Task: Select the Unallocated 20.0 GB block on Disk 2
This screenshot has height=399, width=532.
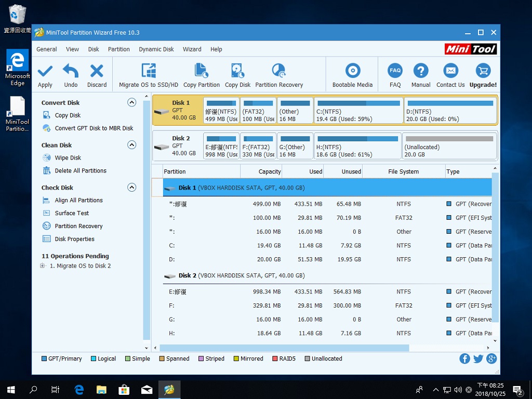Action: [x=449, y=146]
